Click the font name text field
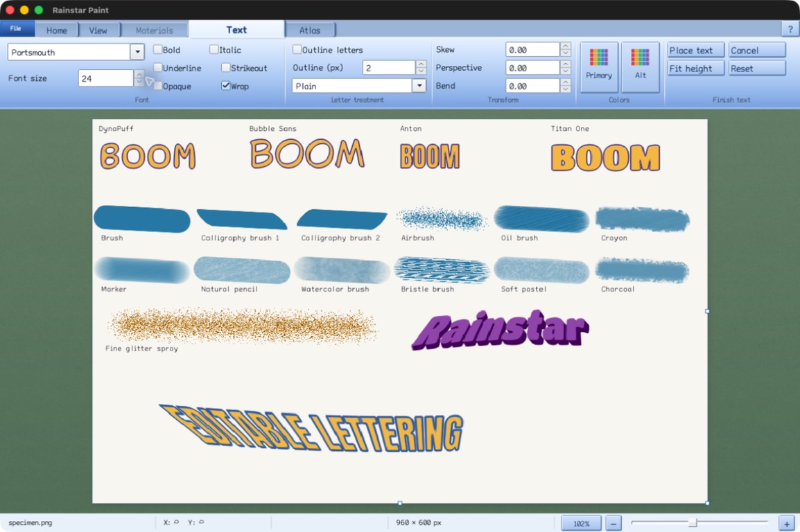 (69, 52)
